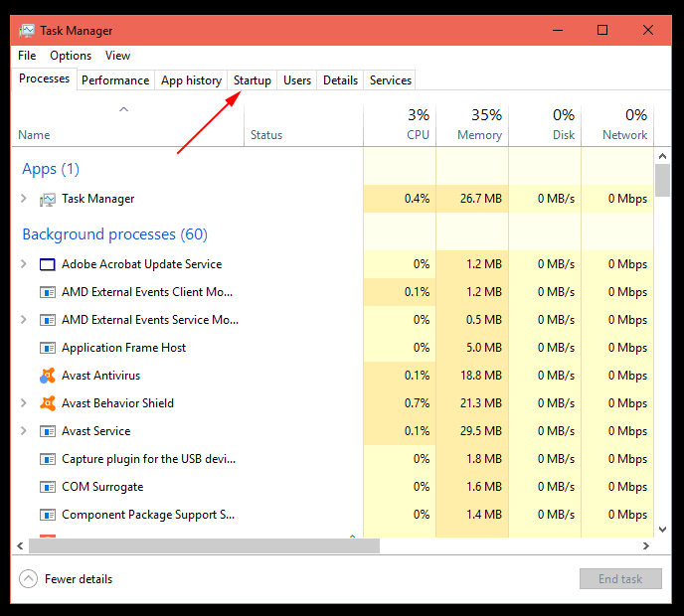The height and width of the screenshot is (616, 684).
Task: Sort processes by CPU column
Action: tap(400, 125)
